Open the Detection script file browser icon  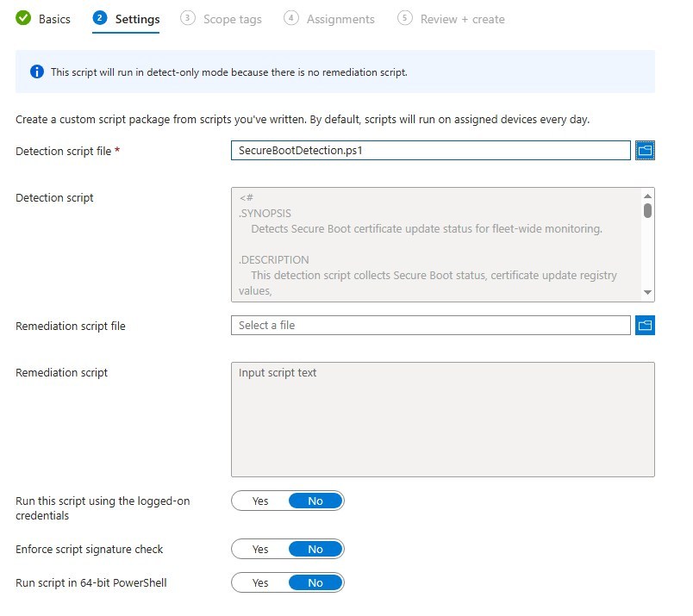[645, 150]
